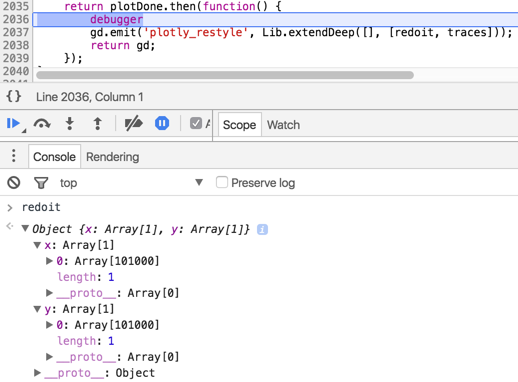This screenshot has width=518, height=382.
Task: Click the Line 2036, Column 1 status text
Action: 90,97
